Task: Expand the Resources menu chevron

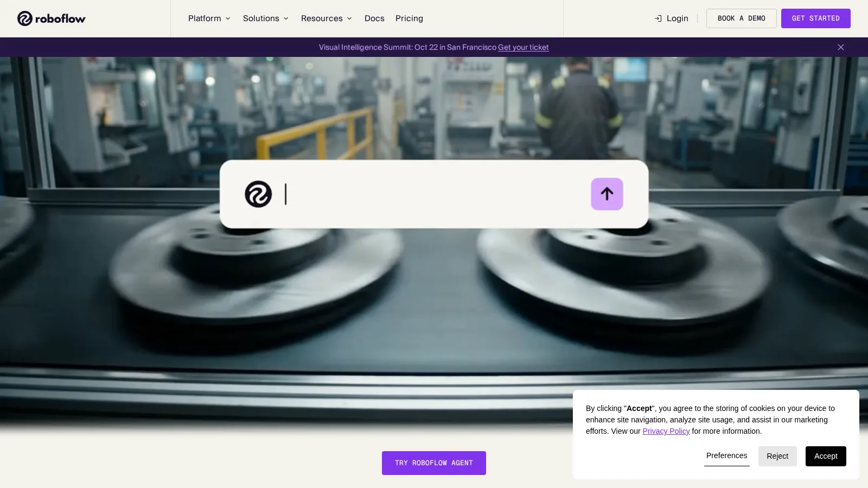Action: [x=349, y=18]
